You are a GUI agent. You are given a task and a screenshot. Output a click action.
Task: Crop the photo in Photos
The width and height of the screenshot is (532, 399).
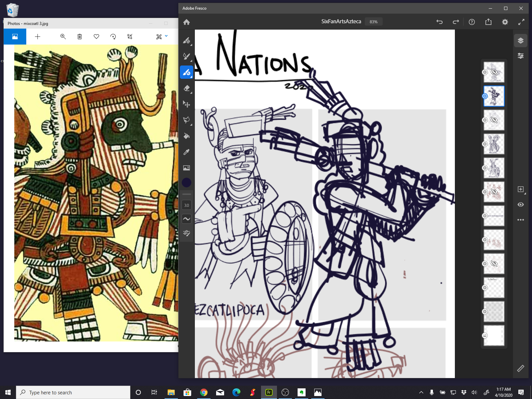pos(130,37)
